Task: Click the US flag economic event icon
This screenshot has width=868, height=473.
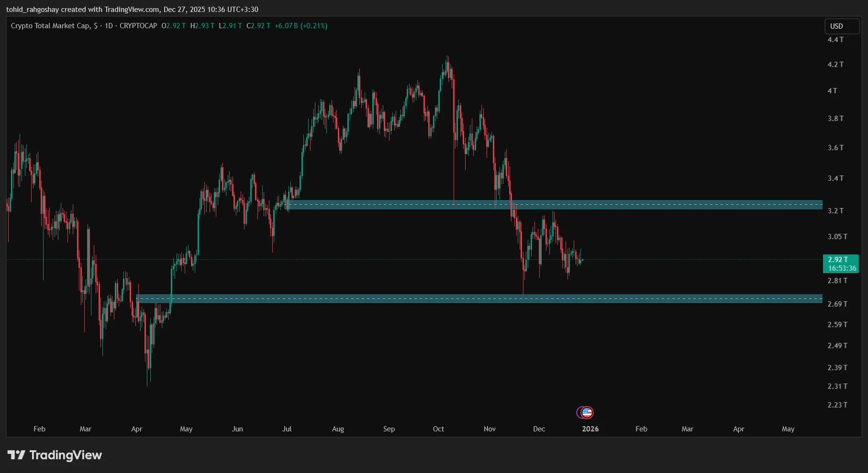Action: point(588,412)
